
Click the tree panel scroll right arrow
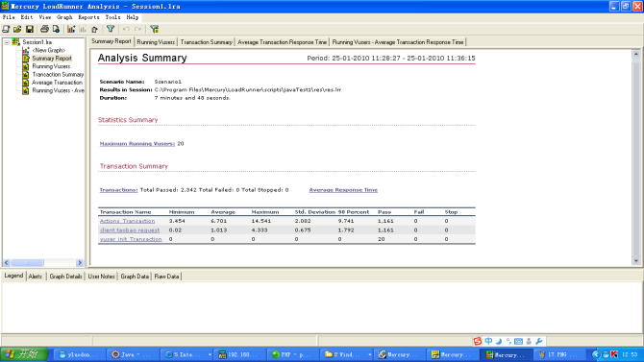(80, 263)
